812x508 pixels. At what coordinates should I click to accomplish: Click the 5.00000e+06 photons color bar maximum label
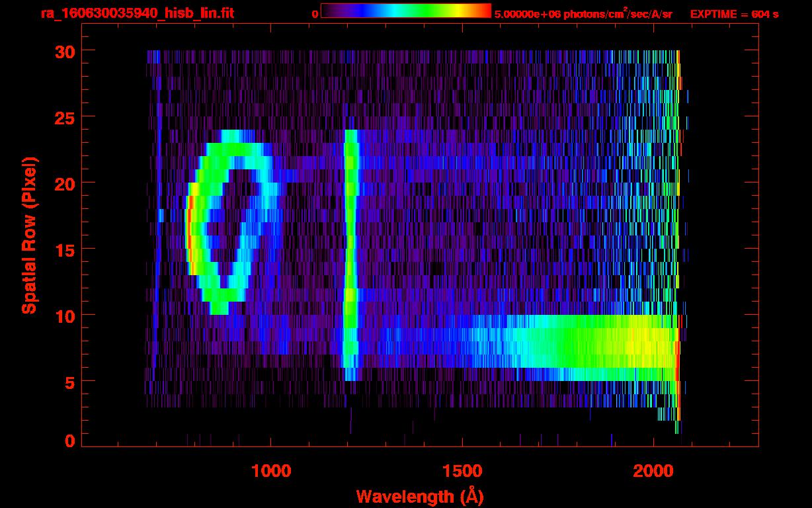[x=583, y=14]
